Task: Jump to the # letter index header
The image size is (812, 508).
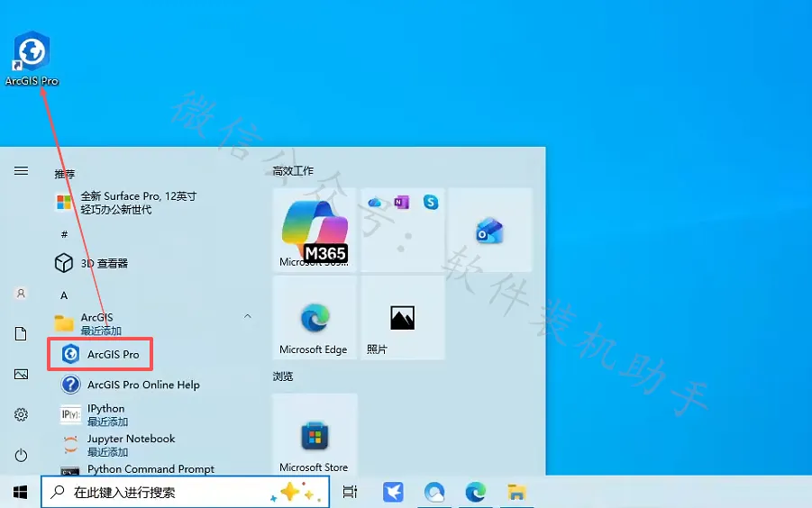Action: 64,234
